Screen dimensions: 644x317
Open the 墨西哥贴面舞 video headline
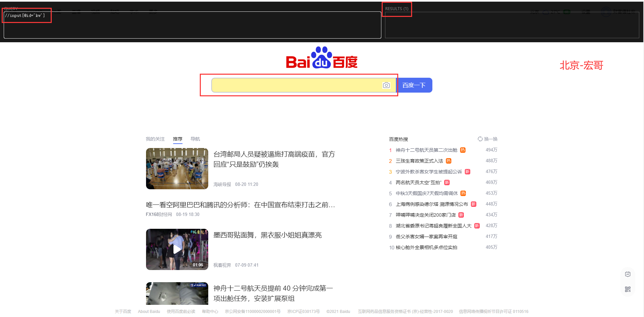(x=267, y=235)
